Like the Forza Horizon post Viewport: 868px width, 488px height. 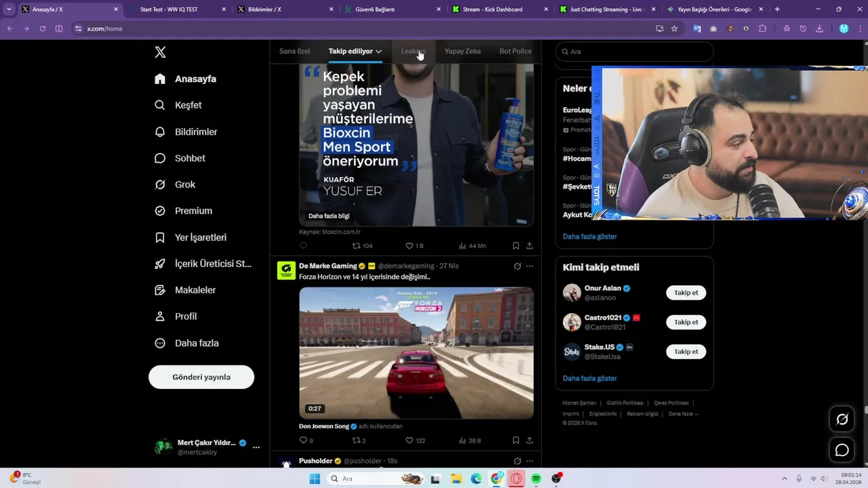(415, 441)
